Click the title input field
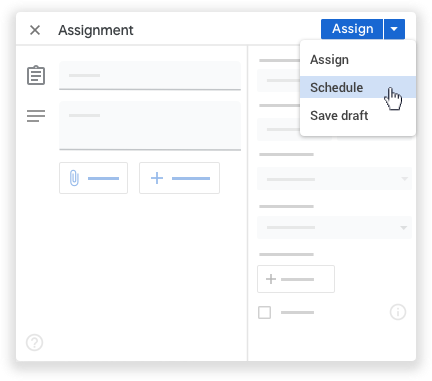This screenshot has width=432, height=381. [x=150, y=76]
